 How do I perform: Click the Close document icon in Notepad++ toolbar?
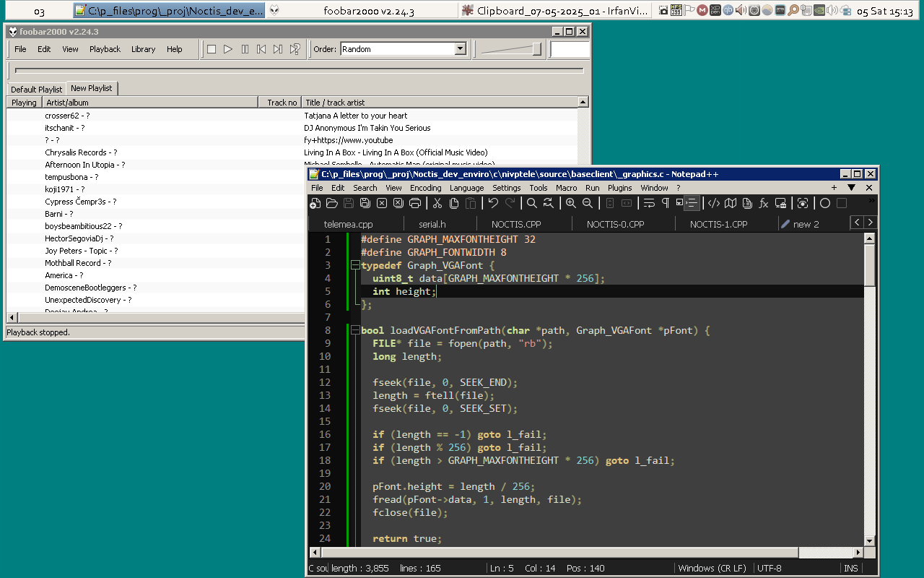(382, 204)
